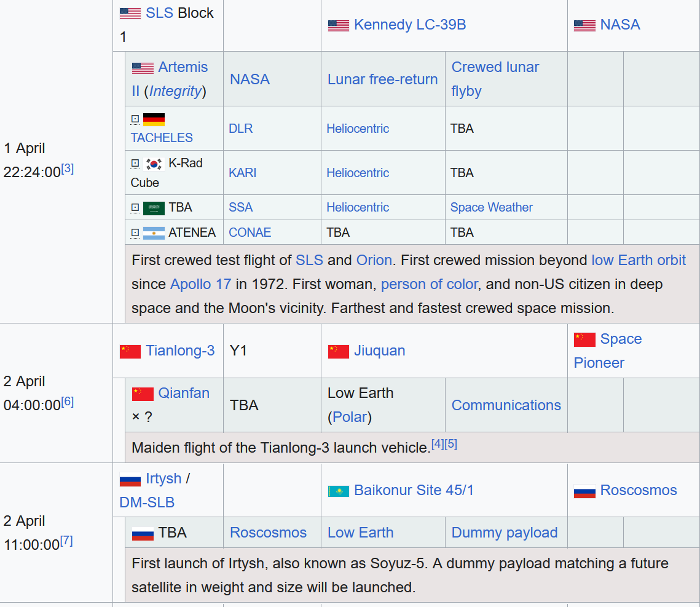
Task: Click the Russian flag beside Roscosmos provider
Action: (x=584, y=491)
